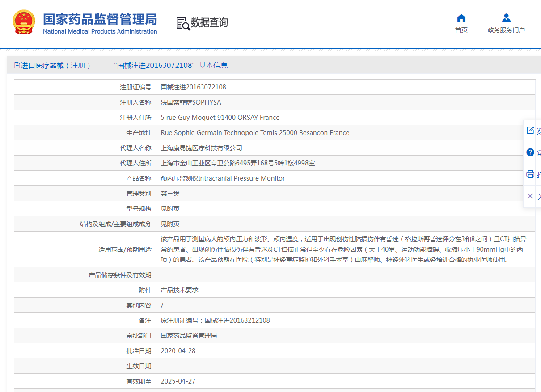Click the agent address 上海市金山工业区 text
This screenshot has height=392, width=541.
point(238,163)
